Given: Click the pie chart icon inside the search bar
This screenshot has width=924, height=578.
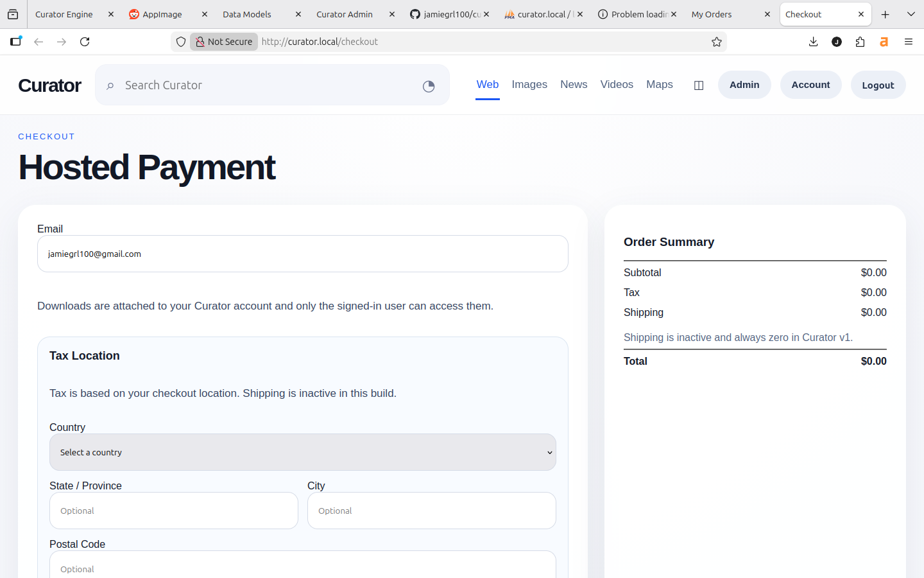Looking at the screenshot, I should tap(428, 85).
